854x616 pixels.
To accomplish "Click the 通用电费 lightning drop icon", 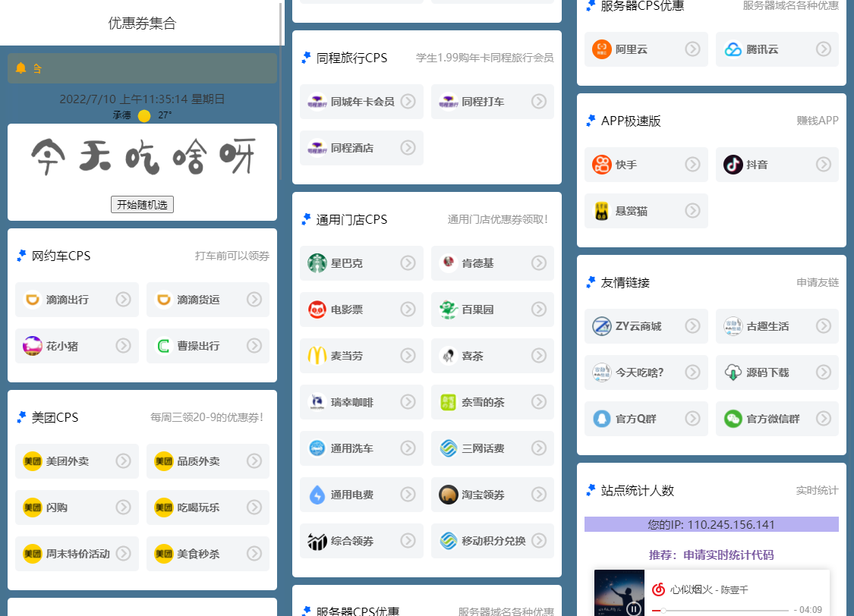I will 317,494.
